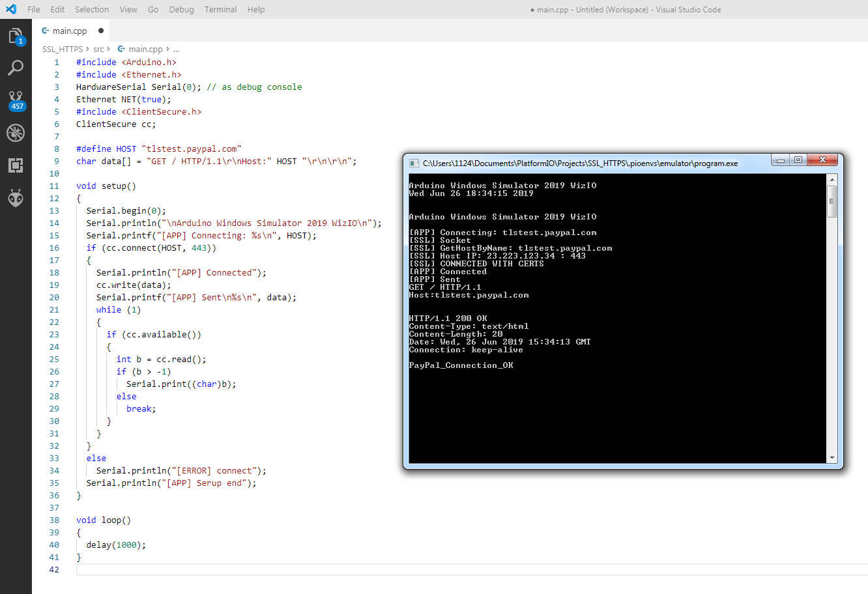This screenshot has width=868, height=594.
Task: Click "#include <Arduino.h>" on line 1
Action: [126, 62]
